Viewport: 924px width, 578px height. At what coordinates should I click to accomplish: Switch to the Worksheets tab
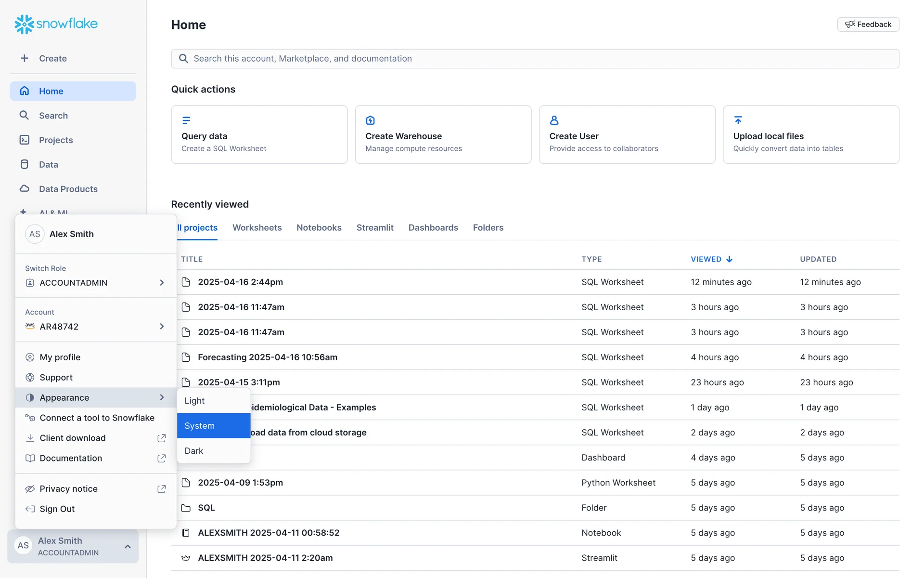click(257, 227)
